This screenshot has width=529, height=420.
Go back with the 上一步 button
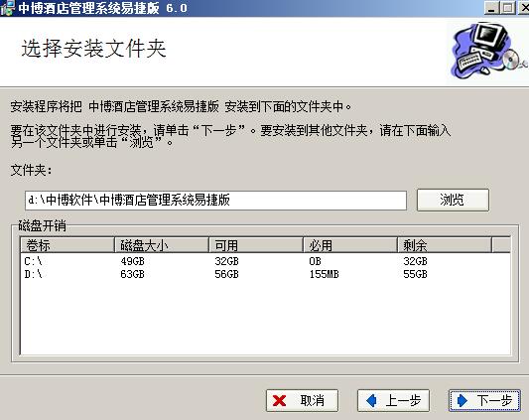(393, 401)
